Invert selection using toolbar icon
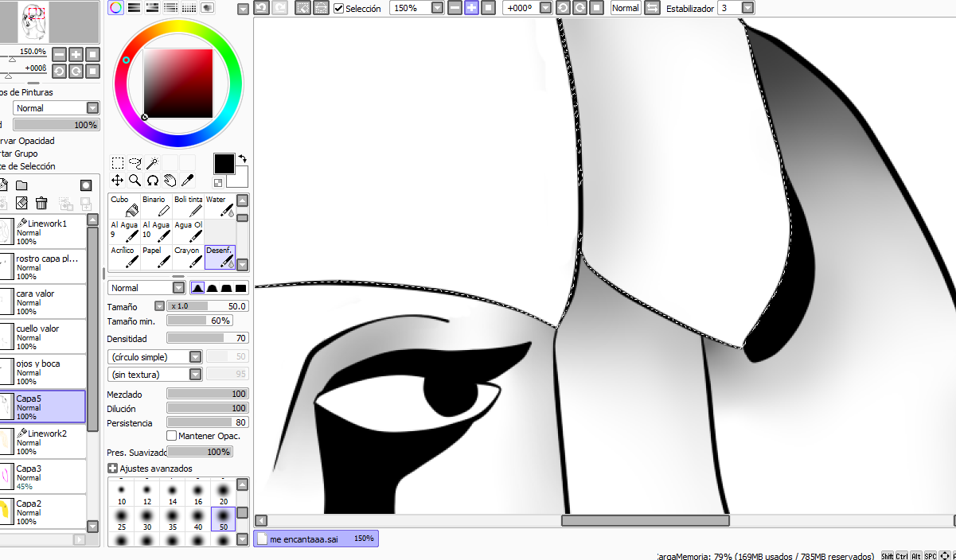Viewport: 956px width, 560px height. point(320,8)
